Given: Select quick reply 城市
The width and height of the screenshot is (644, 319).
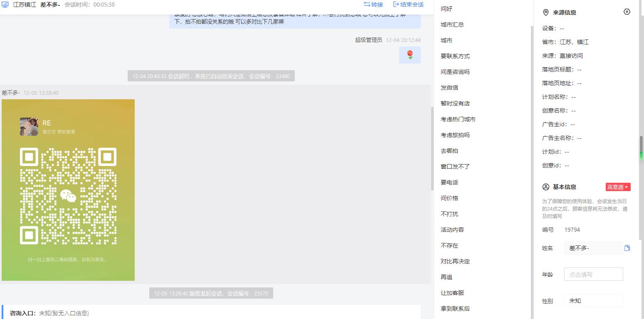Looking at the screenshot, I should (x=447, y=40).
